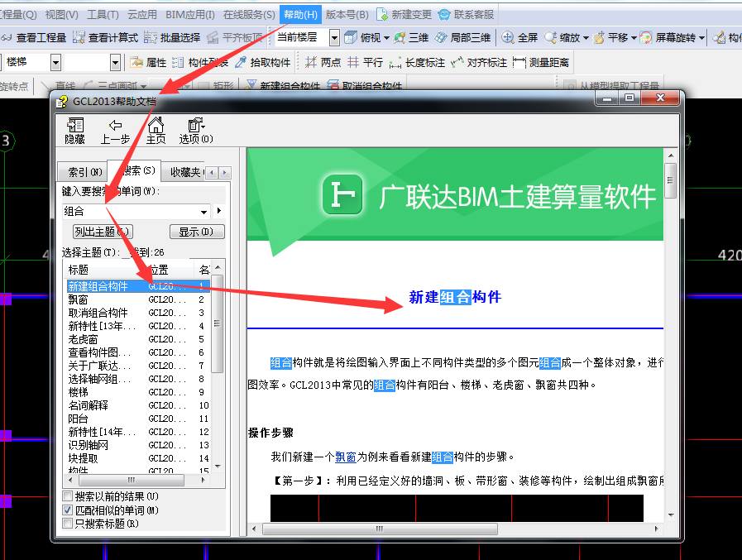Open the 工具(T) menu
Viewport: 742px width, 560px height.
pyautogui.click(x=103, y=15)
